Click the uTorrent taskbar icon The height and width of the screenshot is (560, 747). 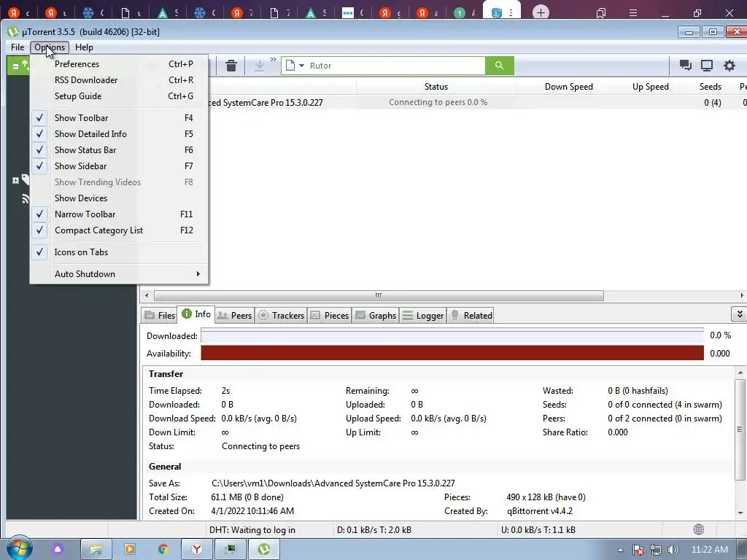(264, 549)
